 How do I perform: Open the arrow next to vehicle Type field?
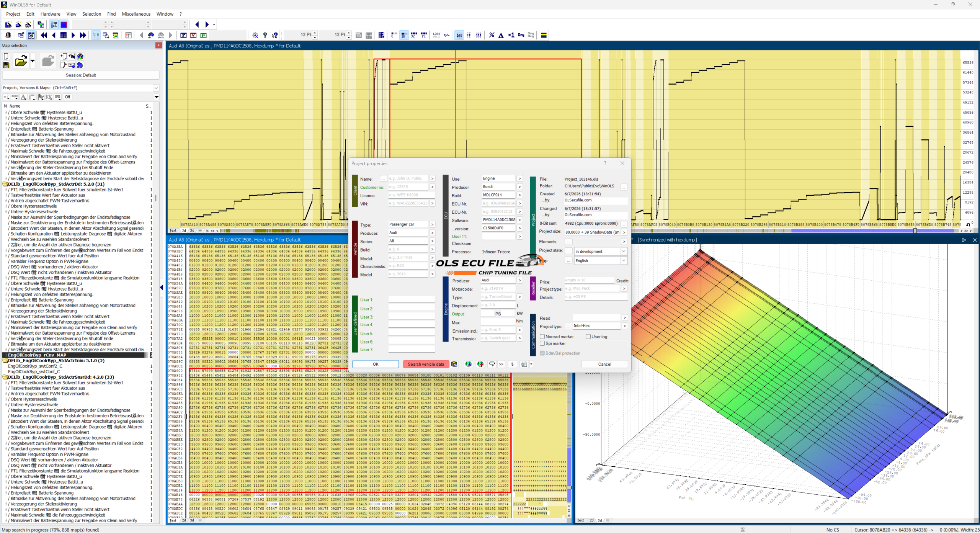pyautogui.click(x=432, y=224)
